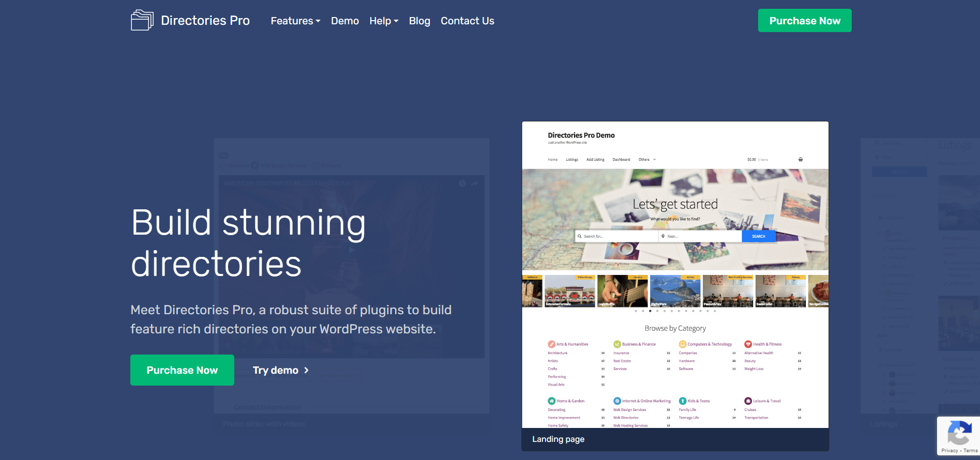Click the Leisure & Travel suitcase icon
The height and width of the screenshot is (460, 980).
[x=748, y=401]
